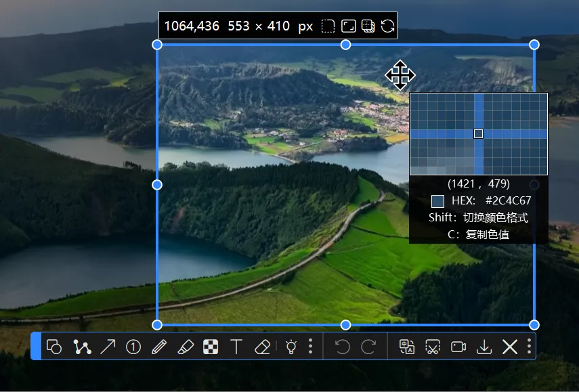
Task: Choose the numbered marker tool
Action: (x=133, y=347)
